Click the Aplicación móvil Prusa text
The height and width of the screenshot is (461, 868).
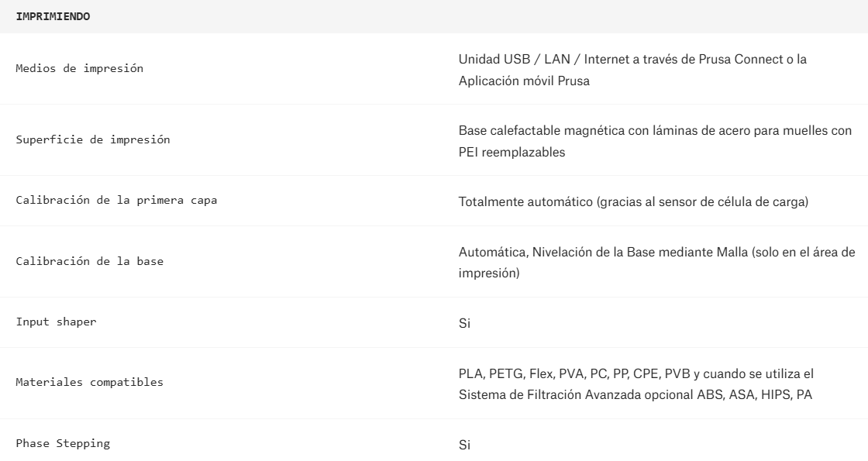point(524,81)
